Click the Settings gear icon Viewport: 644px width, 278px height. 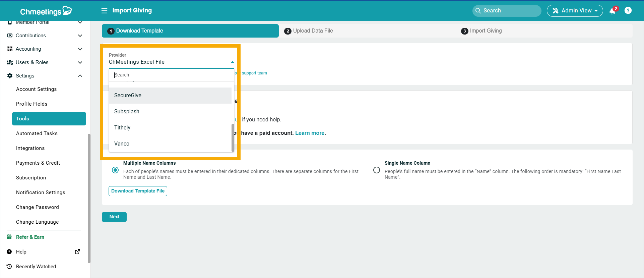(x=10, y=76)
